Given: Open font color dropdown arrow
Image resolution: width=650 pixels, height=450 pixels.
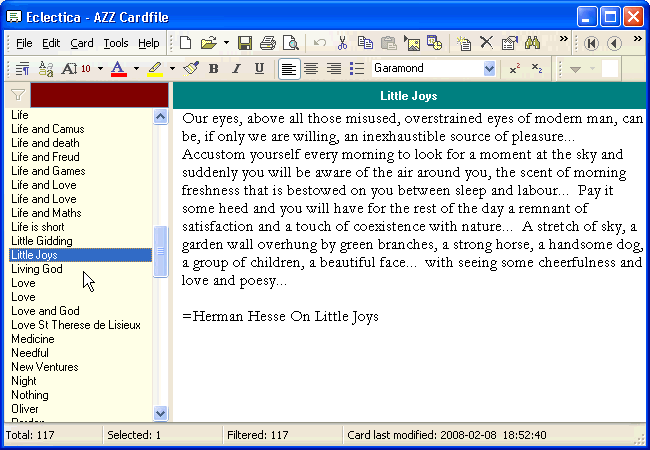Looking at the screenshot, I should [x=136, y=69].
